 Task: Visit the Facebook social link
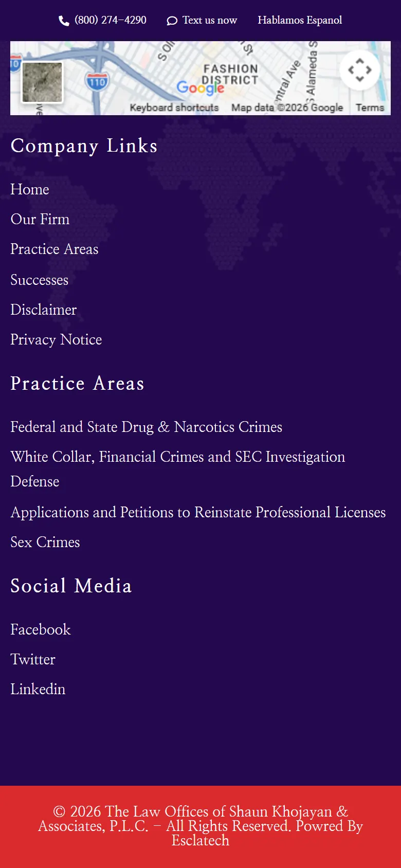click(x=41, y=629)
